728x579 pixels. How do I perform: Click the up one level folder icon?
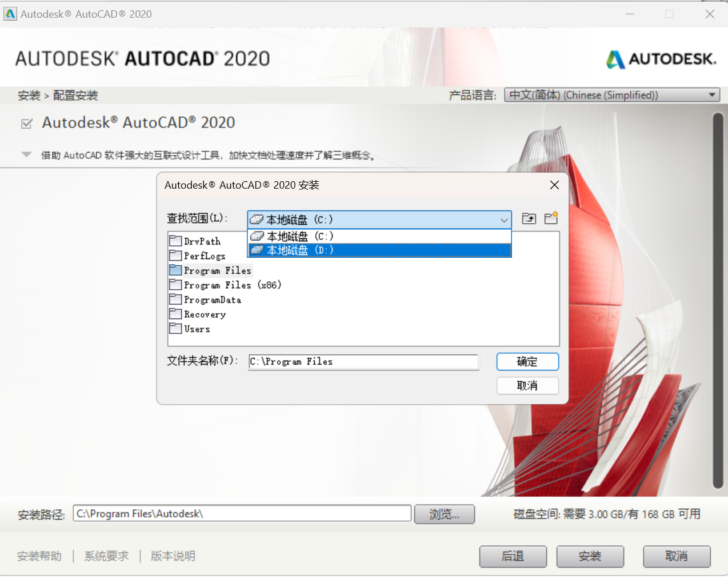click(x=529, y=219)
